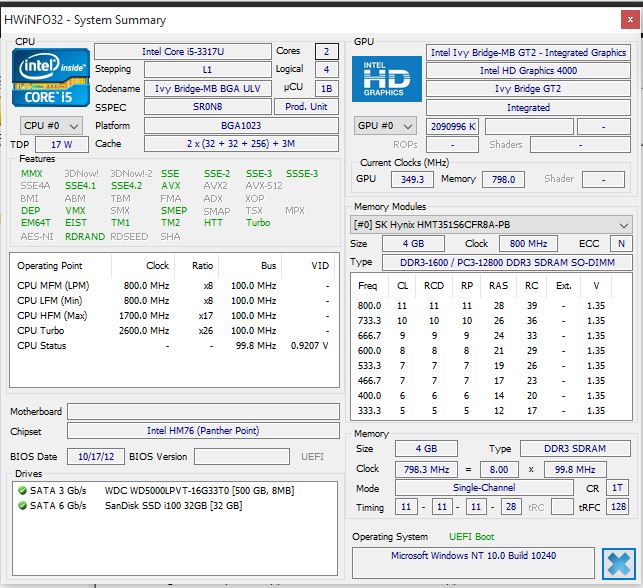Click the GPU memory clock 798.0 value

503,180
